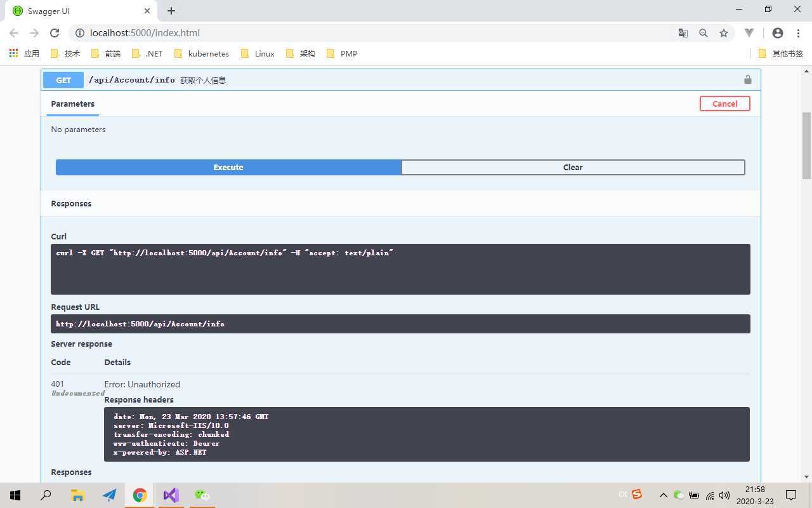Reload the Swagger UI page
The width and height of the screenshot is (812, 508).
(55, 33)
